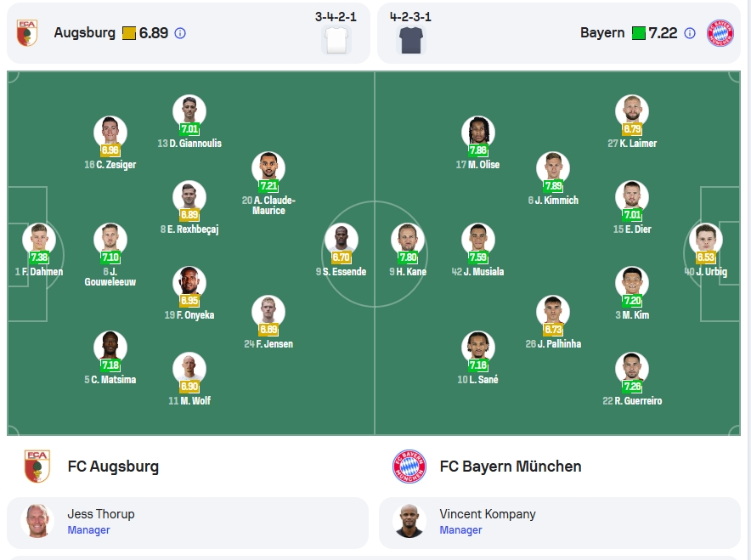
Task: Open the FC Augsburg crest in header
Action: (27, 32)
